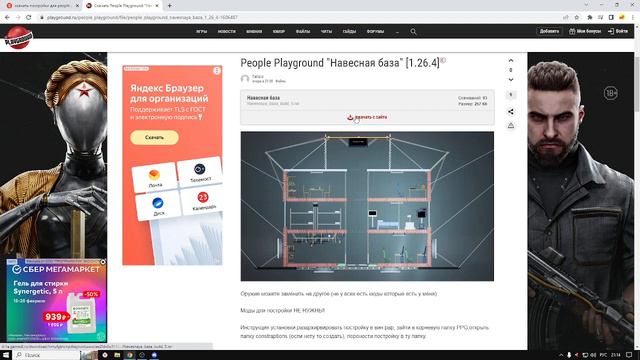Click the PlayGround site logo
The image size is (640, 360).
[18, 37]
